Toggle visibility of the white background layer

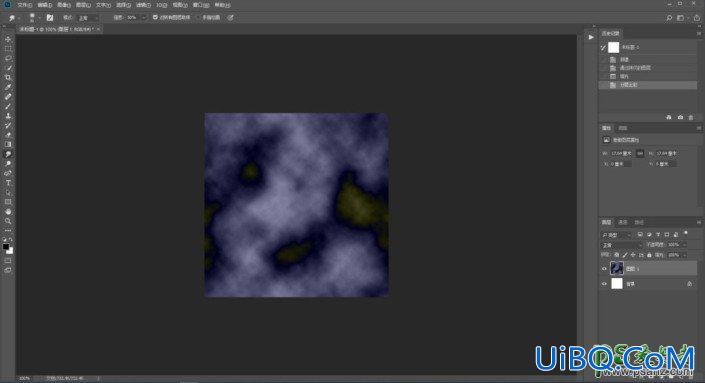click(604, 284)
